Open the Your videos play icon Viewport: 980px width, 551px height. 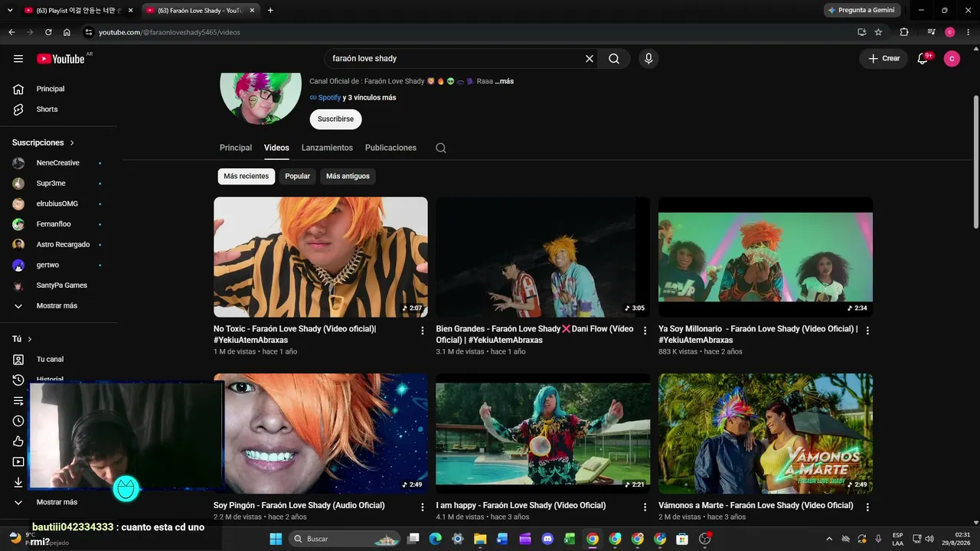[x=18, y=461]
